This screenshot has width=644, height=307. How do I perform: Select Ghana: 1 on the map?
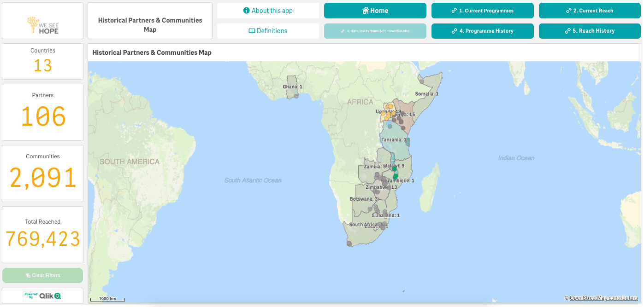(292, 87)
